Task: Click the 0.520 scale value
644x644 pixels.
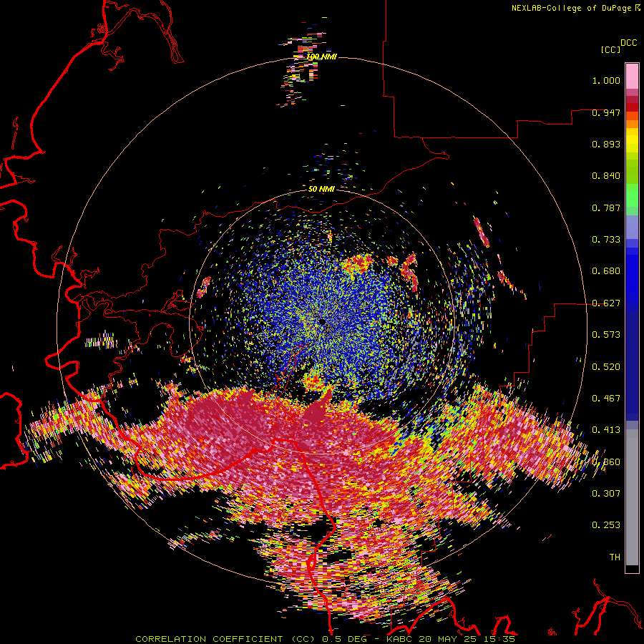Action: [606, 366]
